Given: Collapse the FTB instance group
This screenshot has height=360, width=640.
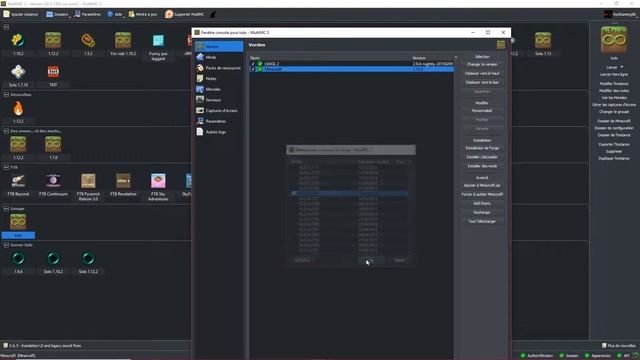Looking at the screenshot, I should tap(6, 167).
